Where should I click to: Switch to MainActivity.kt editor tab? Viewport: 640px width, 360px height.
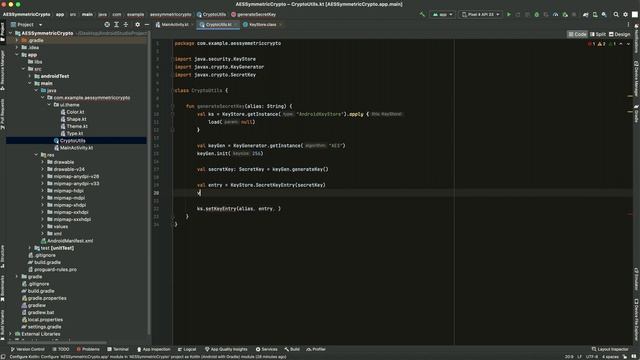[x=175, y=24]
